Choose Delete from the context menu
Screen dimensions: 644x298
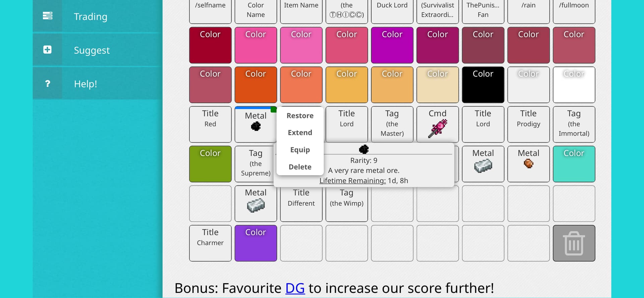[300, 167]
